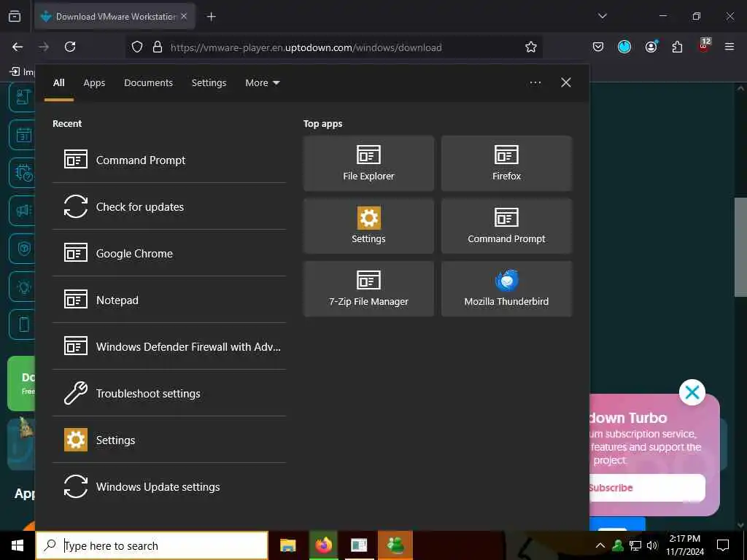Click the network icon in system tray
747x560 pixels.
(x=635, y=545)
